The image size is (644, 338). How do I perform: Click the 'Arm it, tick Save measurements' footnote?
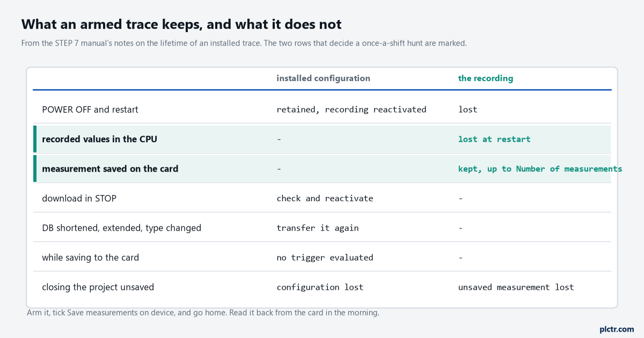click(203, 312)
